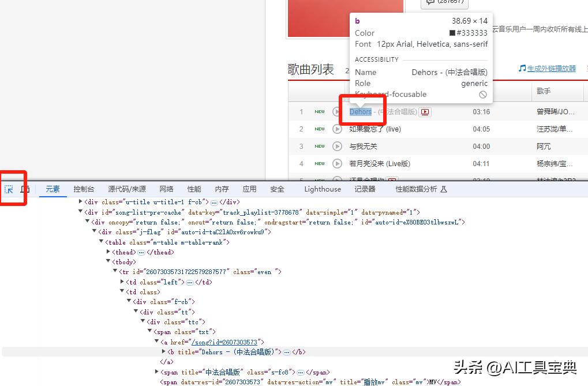
Task: Open the 性能 tab
Action: point(194,189)
